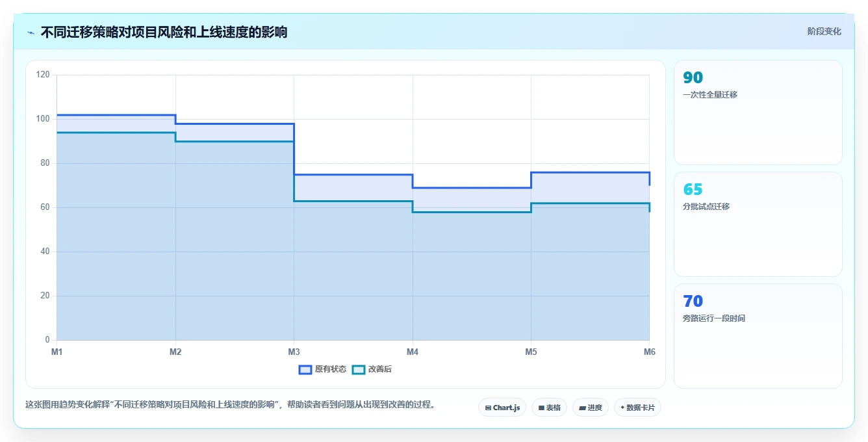868x442 pixels.
Task: Click the 一次性全量迁移 card label
Action: point(710,94)
